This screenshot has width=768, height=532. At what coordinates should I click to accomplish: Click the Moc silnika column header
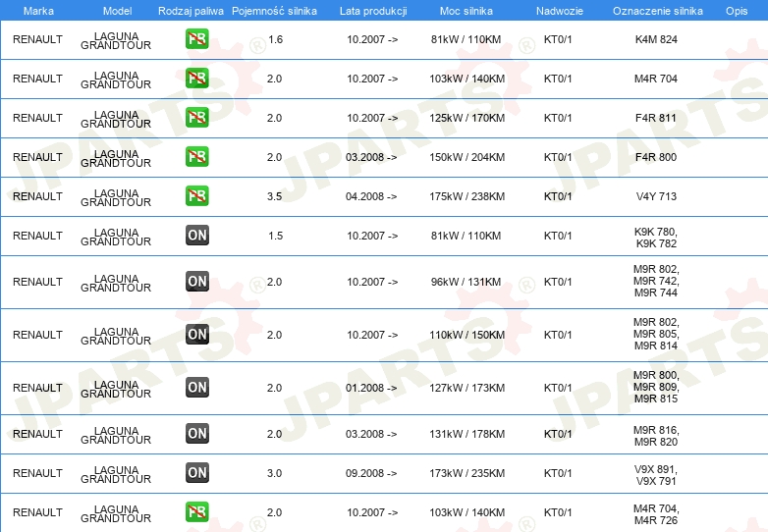pyautogui.click(x=466, y=11)
